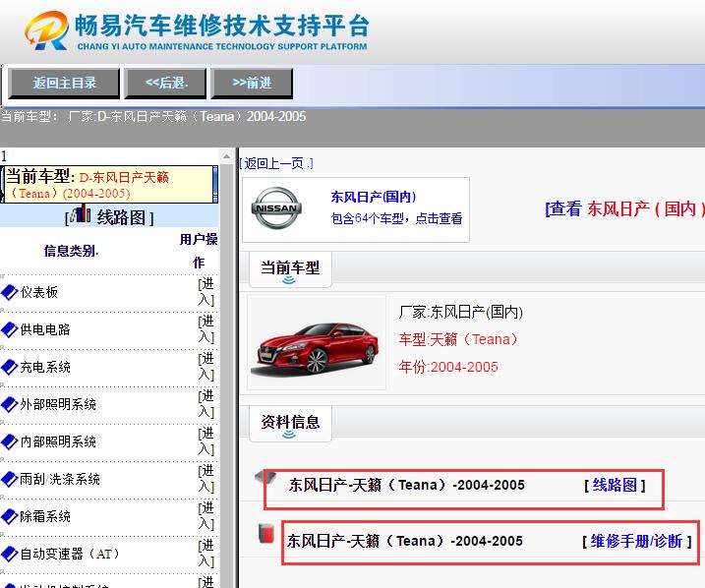Click the 用户操作 column header

click(x=199, y=251)
